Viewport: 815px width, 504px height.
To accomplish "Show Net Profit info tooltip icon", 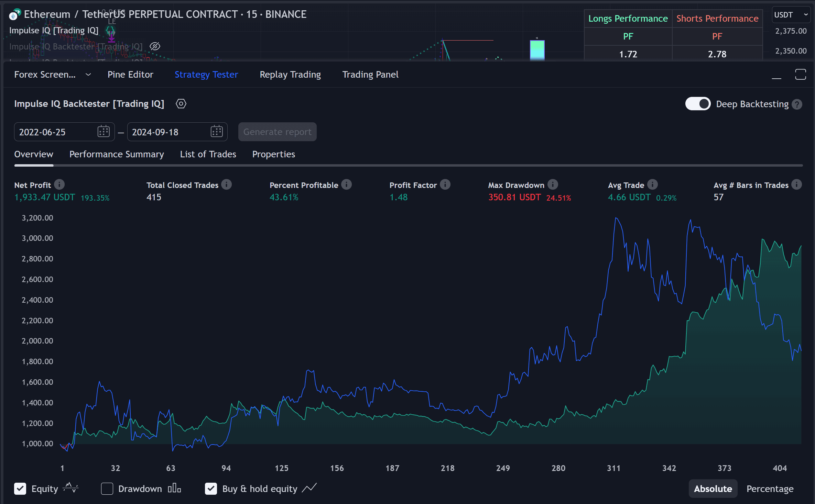I will tap(59, 184).
